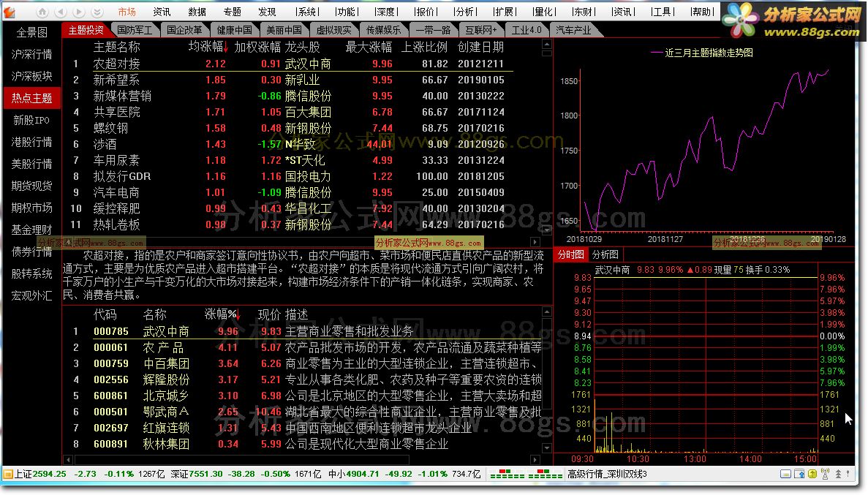
Task: Open 宏观外汇 in the sidebar
Action: click(x=31, y=295)
